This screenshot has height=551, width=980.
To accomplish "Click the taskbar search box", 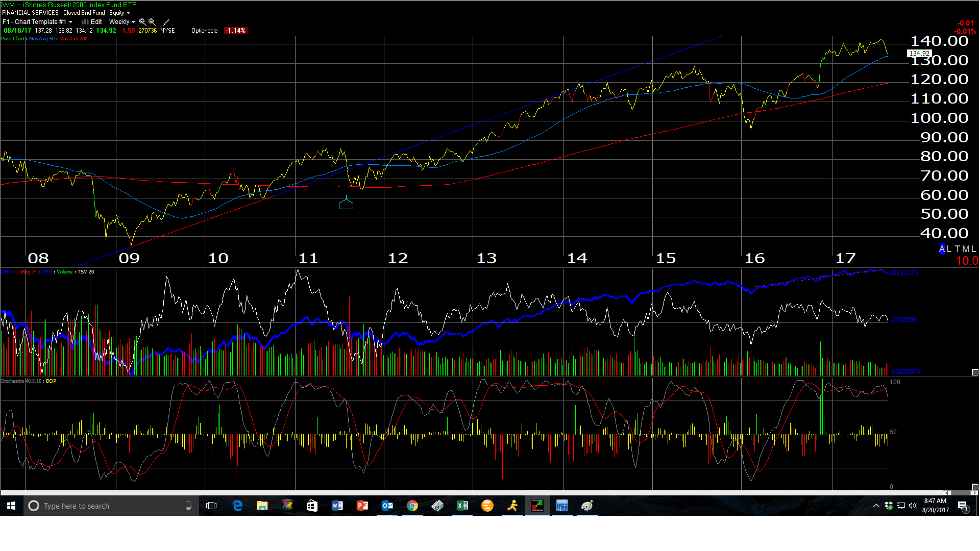I will tap(111, 506).
